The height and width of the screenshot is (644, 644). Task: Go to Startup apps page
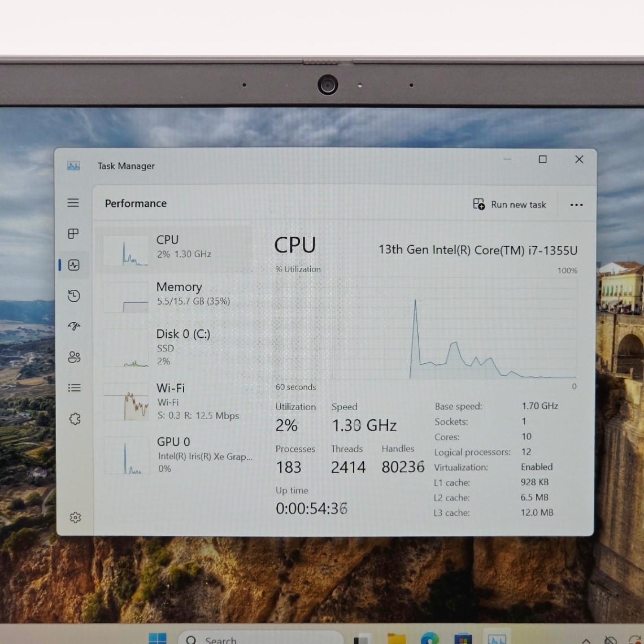click(x=74, y=326)
